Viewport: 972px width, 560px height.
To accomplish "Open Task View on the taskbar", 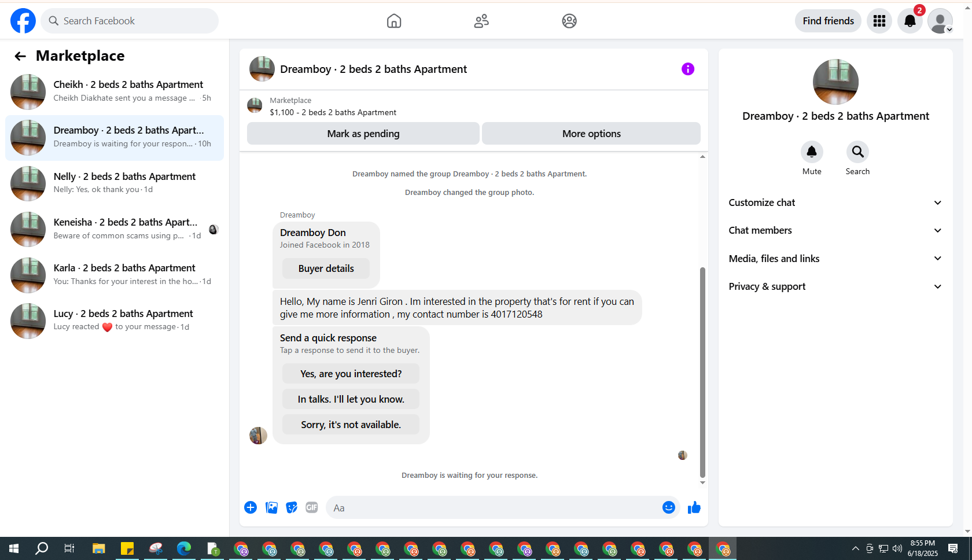I will (69, 548).
